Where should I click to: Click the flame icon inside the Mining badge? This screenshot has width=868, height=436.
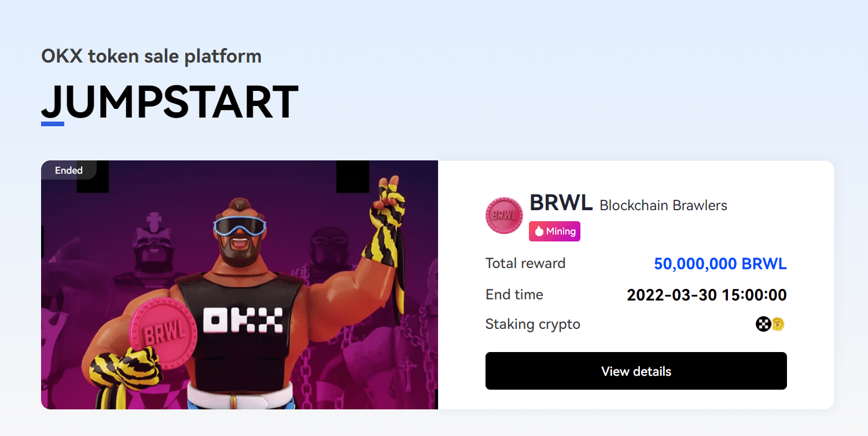coord(539,231)
